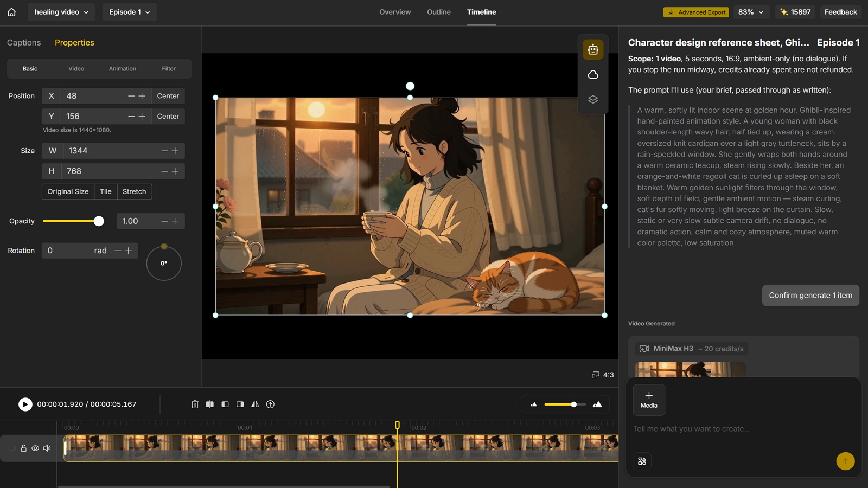
Task: Trim clip end to playhead
Action: [240, 404]
